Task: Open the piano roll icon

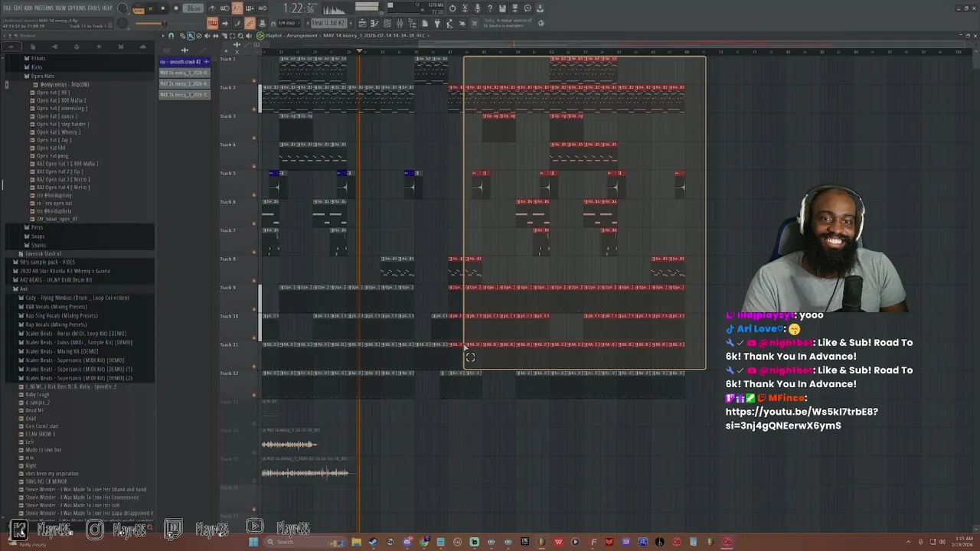Action: click(x=375, y=23)
